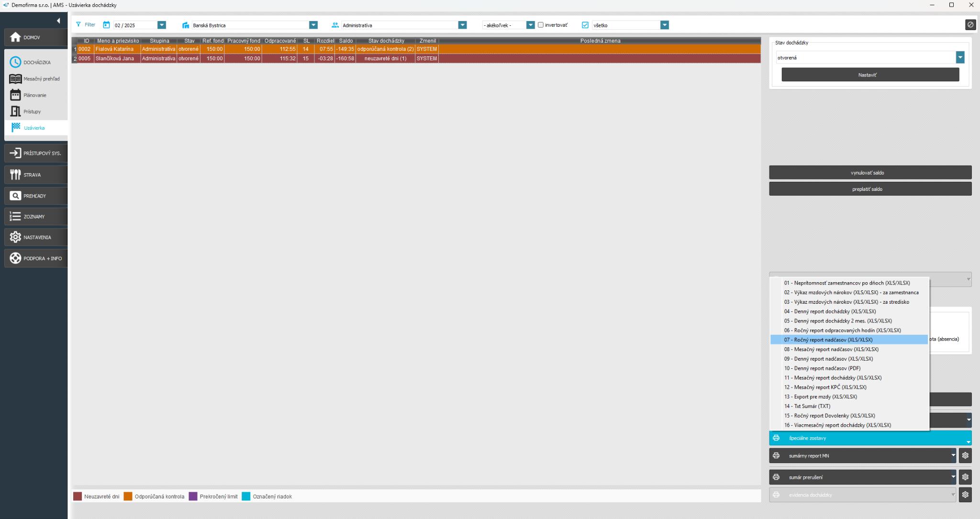Screen dimensions: 980x519
Task: Open the Banská Bystrica location dropdown
Action: (313, 25)
